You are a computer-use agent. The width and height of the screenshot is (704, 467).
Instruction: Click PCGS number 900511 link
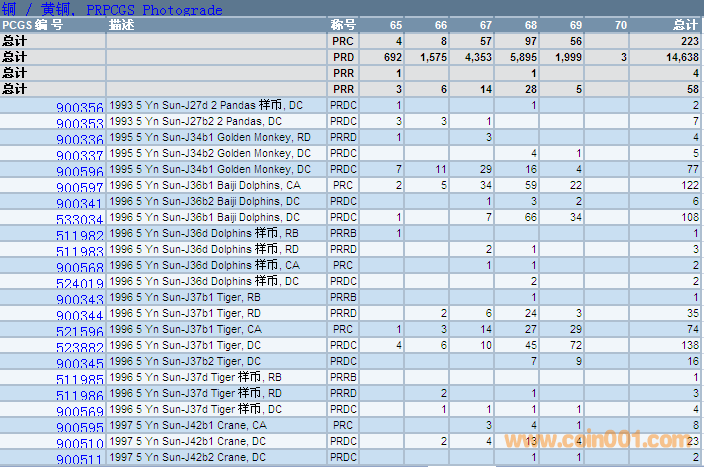point(78,459)
